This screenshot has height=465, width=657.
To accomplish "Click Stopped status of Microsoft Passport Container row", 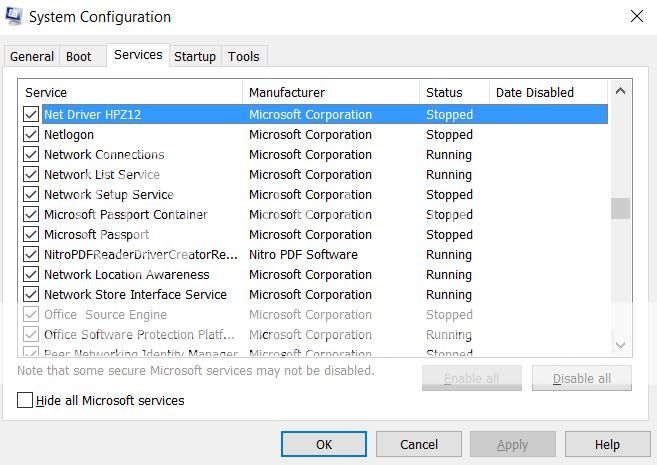I will pos(449,214).
